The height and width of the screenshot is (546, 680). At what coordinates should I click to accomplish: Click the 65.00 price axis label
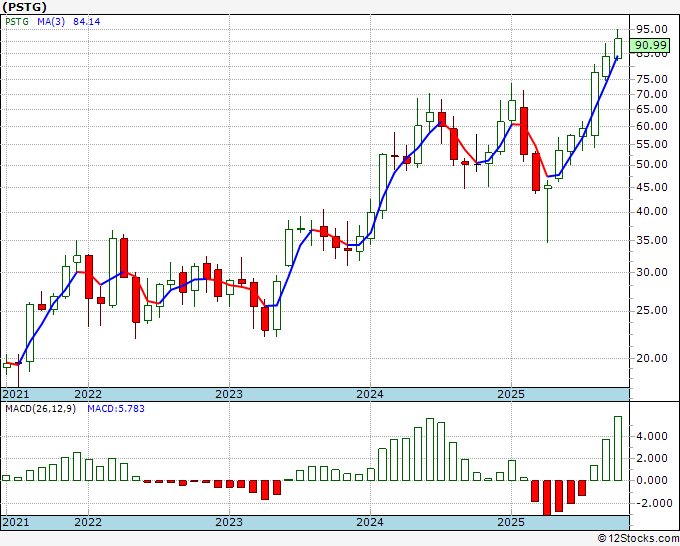[651, 109]
